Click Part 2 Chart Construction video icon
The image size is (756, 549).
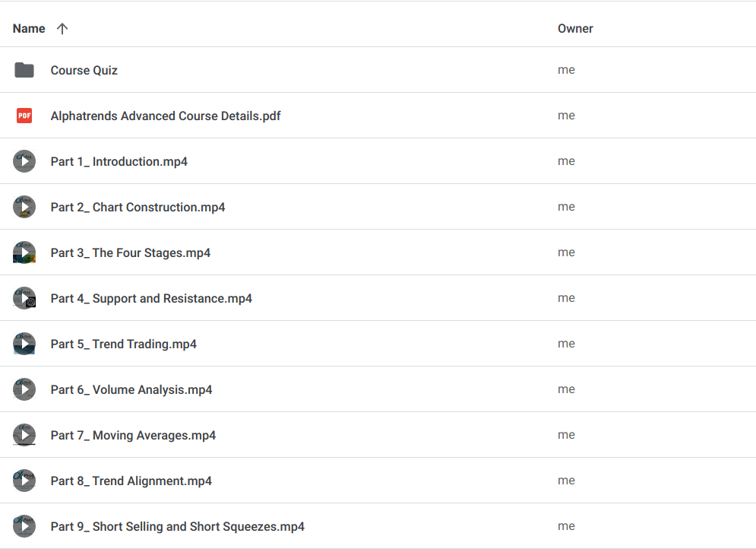(x=24, y=207)
